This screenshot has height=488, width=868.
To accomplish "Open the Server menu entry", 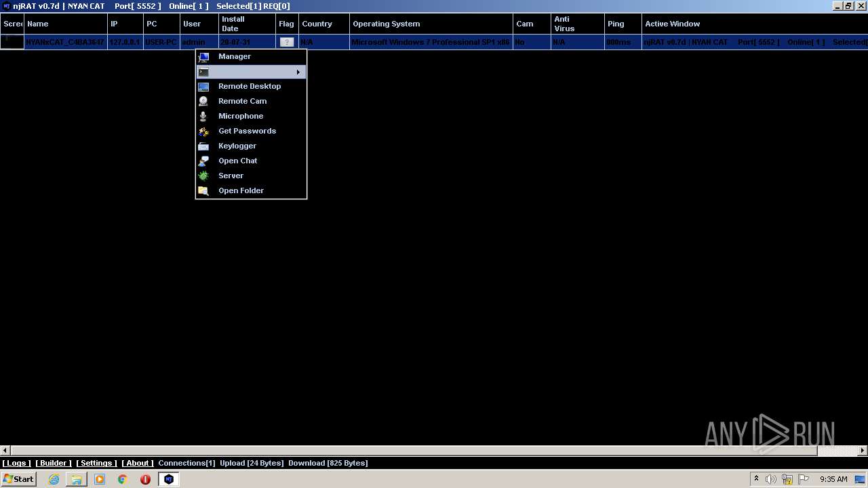I will [251, 176].
